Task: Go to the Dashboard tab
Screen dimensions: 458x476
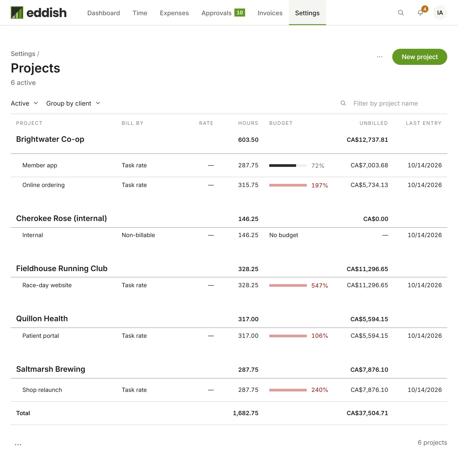Action: pos(104,13)
